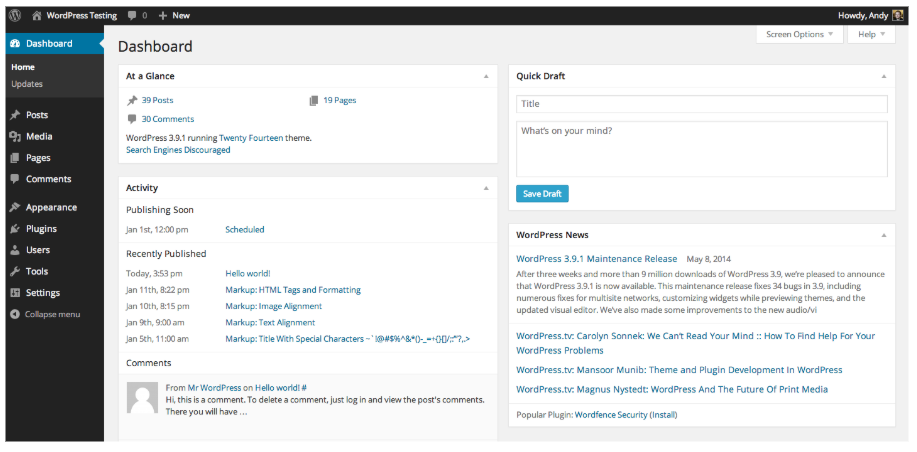Click Howdy, Andy account text
The width and height of the screenshot is (917, 452).
tap(863, 16)
